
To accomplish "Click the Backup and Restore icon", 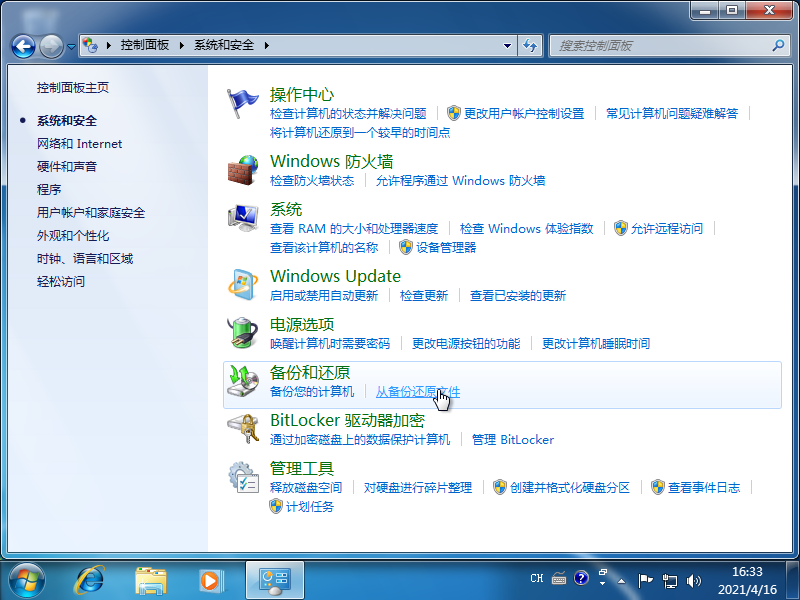I will tap(243, 381).
